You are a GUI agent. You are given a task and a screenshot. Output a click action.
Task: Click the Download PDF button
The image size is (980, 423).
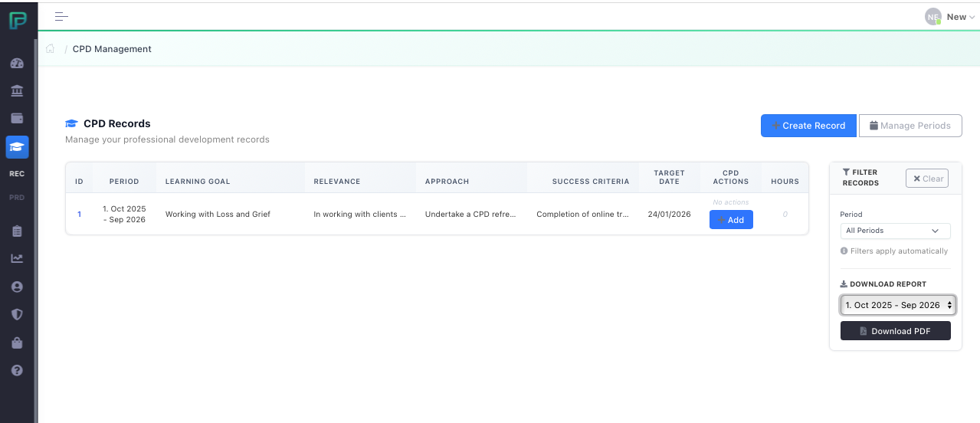(x=895, y=331)
